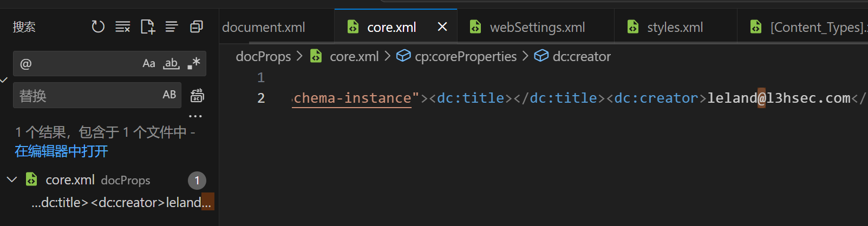
Task: Collapse all search results
Action: 196,26
